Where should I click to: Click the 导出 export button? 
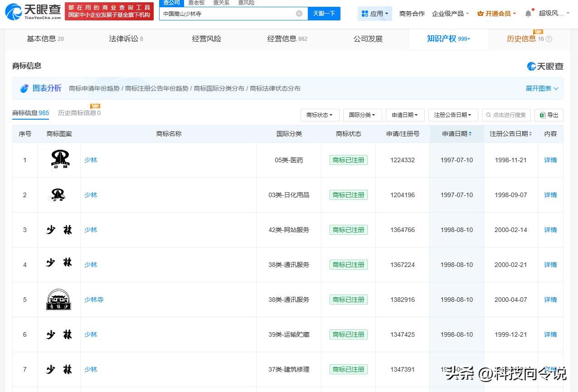pos(549,115)
